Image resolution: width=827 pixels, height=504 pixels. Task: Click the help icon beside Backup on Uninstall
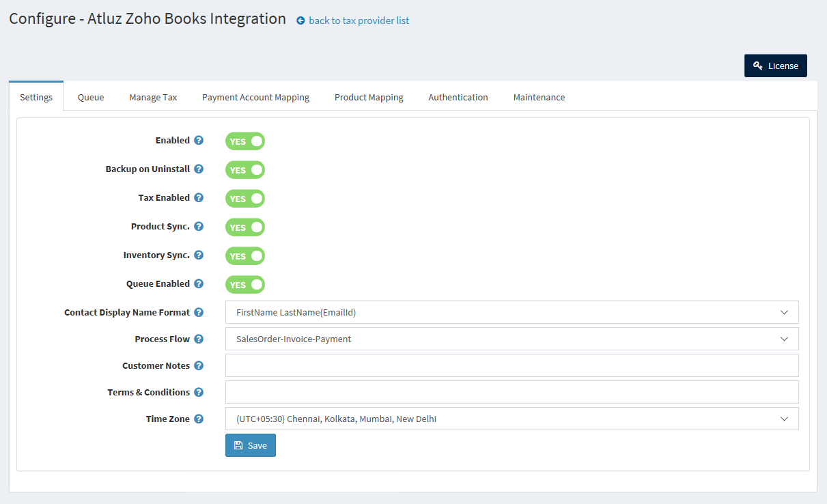199,169
